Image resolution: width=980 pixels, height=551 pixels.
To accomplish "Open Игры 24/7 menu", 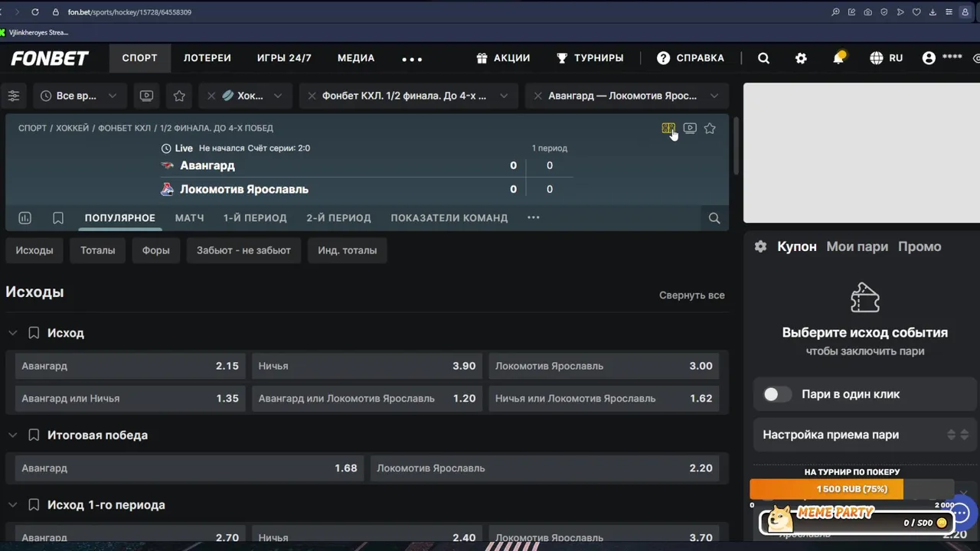I will (284, 58).
